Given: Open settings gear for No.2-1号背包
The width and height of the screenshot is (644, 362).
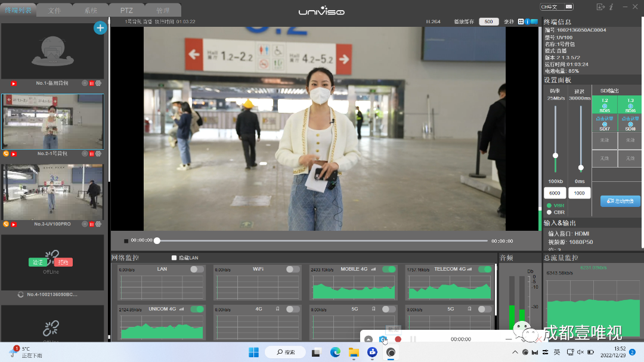Looking at the screenshot, I should pos(98,154).
